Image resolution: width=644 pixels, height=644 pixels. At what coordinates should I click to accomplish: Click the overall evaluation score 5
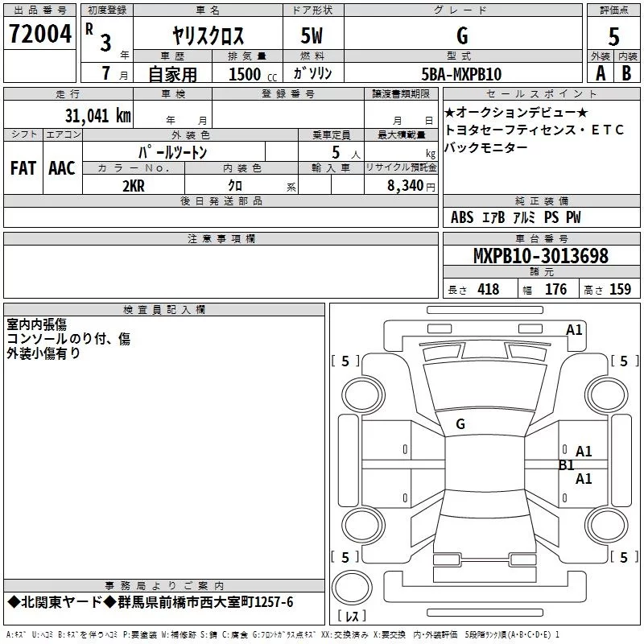pos(613,37)
